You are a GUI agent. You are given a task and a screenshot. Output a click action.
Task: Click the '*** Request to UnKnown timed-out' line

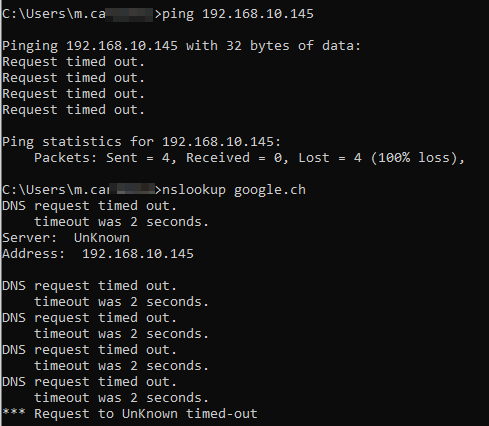(130, 414)
